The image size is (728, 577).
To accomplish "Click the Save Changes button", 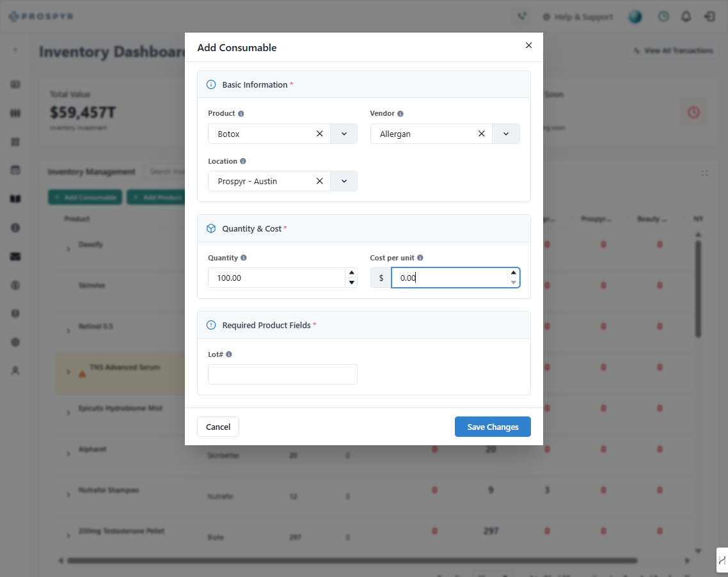I will (493, 427).
